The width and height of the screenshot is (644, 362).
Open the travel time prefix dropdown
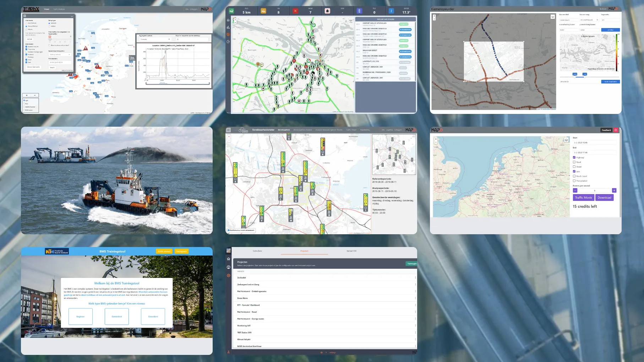(60, 55)
